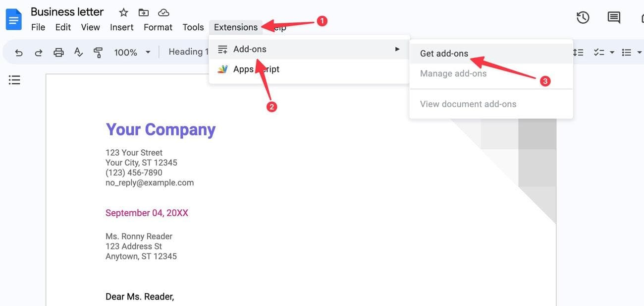
Task: Click the redo arrow
Action: (38, 52)
